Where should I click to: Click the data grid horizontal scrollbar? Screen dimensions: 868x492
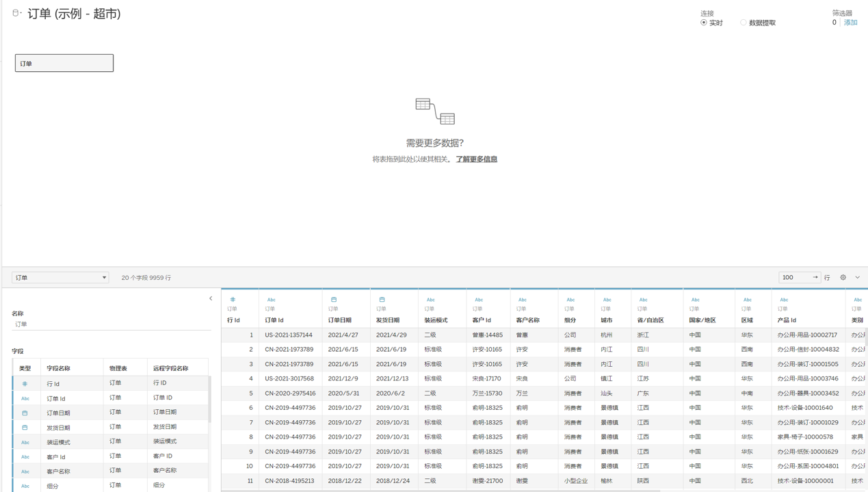(441, 491)
